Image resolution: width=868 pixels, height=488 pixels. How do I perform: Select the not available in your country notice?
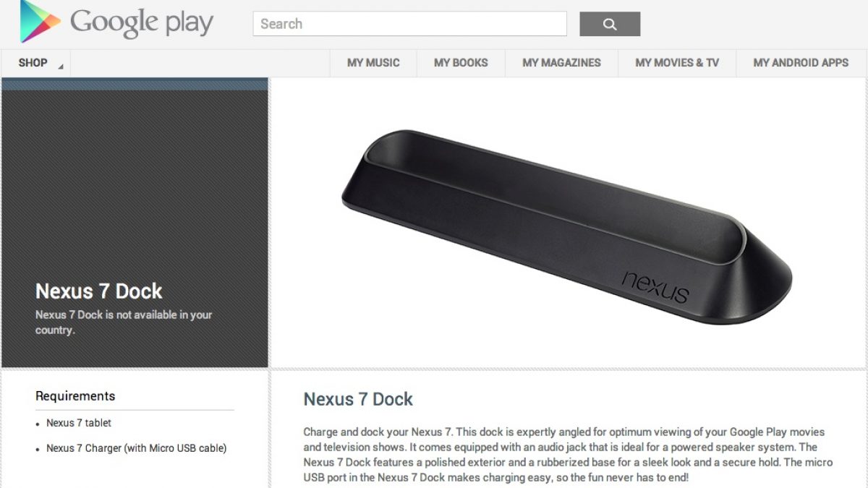coord(124,322)
